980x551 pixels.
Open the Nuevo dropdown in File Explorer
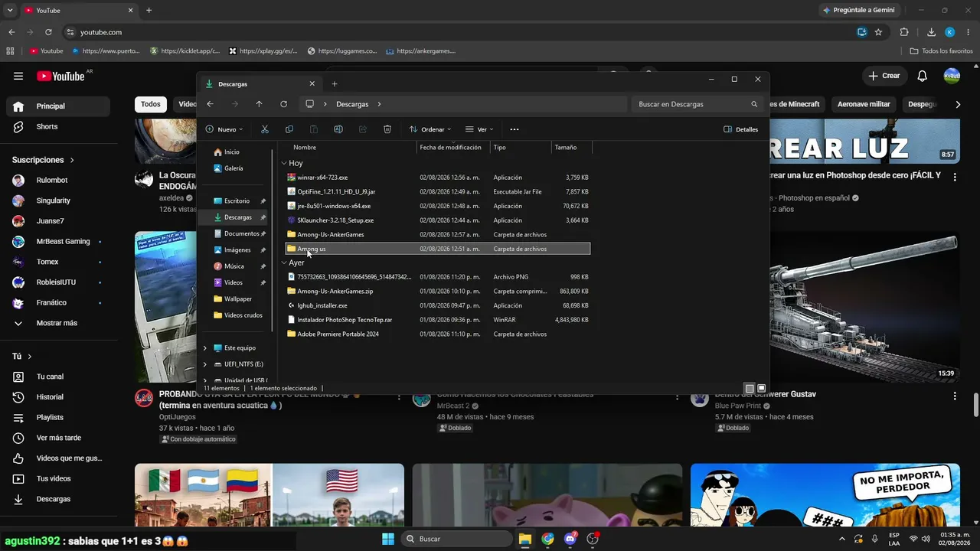coord(224,129)
